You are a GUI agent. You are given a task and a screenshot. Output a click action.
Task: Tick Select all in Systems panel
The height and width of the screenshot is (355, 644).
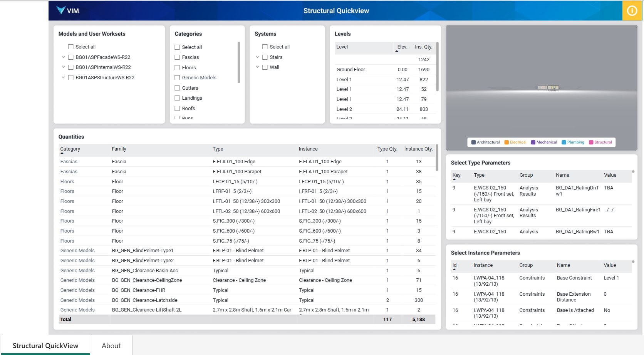pos(265,47)
